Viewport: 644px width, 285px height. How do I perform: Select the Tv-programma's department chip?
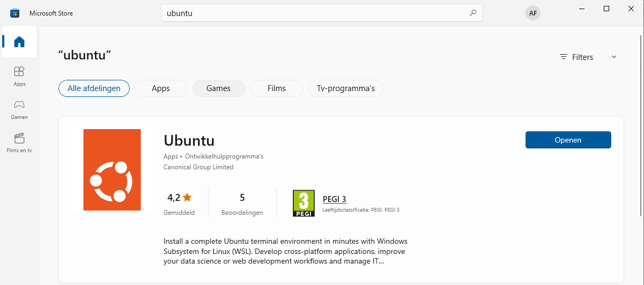click(346, 88)
